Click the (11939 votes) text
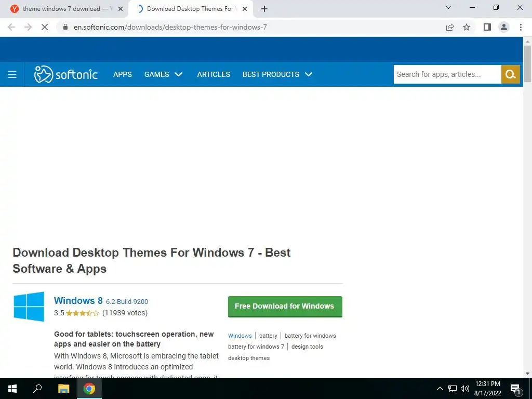The height and width of the screenshot is (399, 532). [125, 313]
